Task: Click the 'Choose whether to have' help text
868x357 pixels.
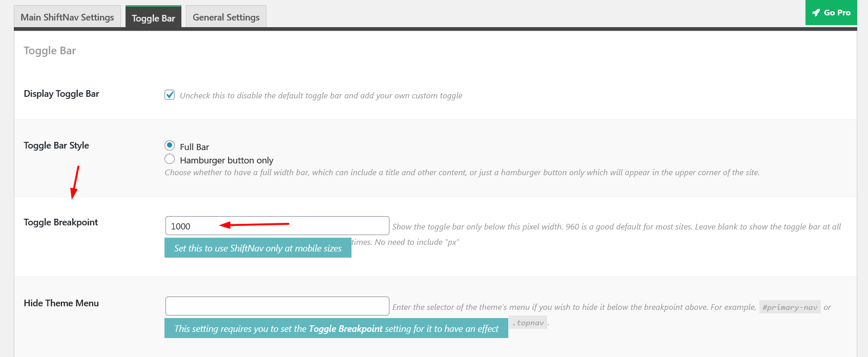Action: (x=462, y=173)
